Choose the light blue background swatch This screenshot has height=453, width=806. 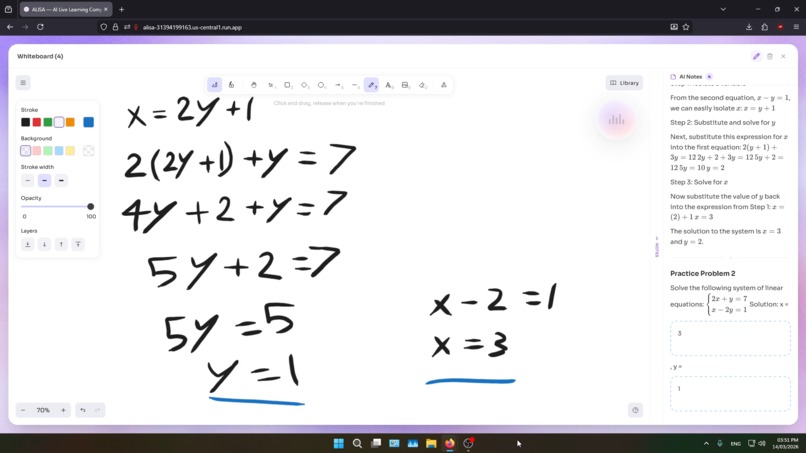[x=59, y=151]
